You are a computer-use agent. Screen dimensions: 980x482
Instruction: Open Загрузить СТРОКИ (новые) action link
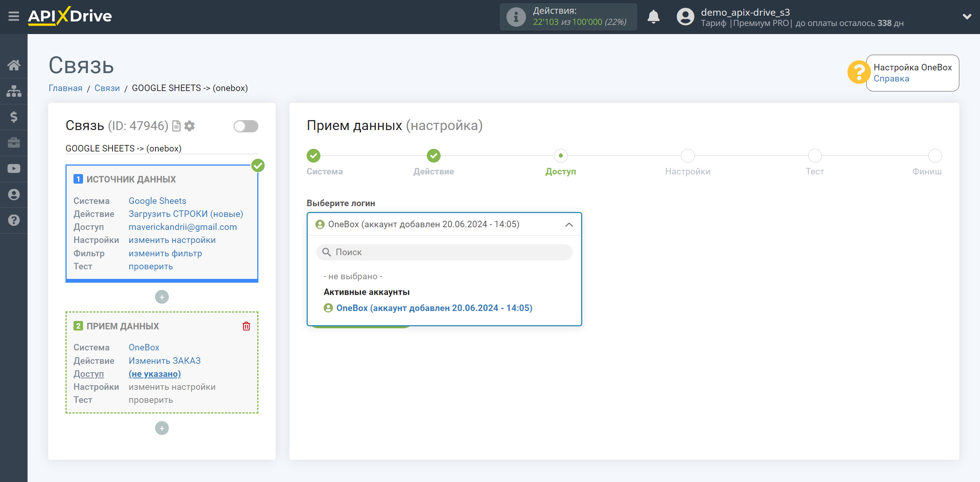186,214
